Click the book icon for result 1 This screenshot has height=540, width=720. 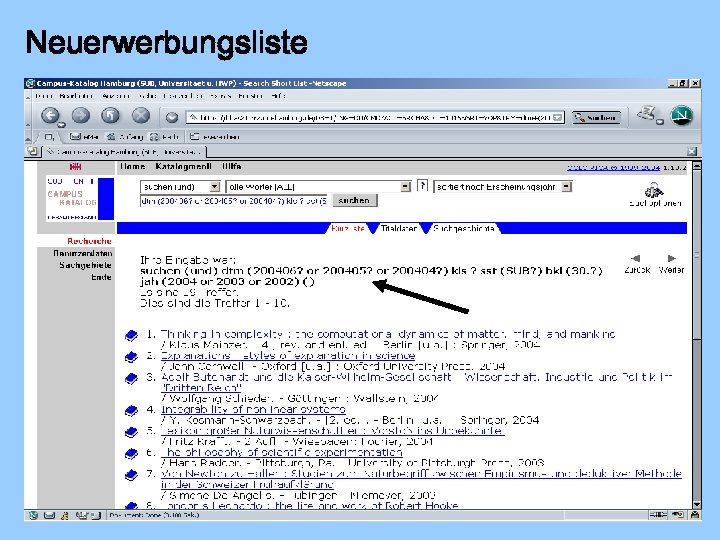coord(131,336)
